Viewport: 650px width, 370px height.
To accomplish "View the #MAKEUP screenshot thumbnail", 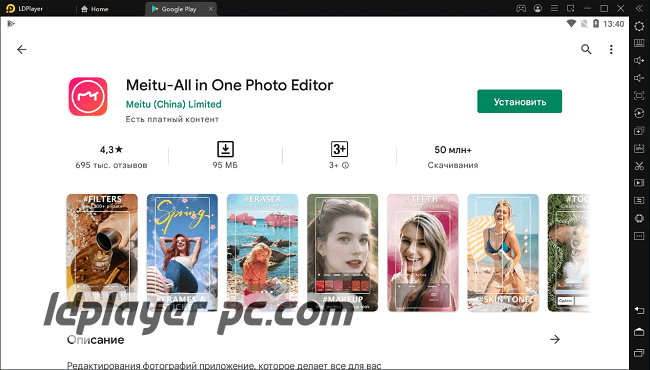I will tap(342, 253).
